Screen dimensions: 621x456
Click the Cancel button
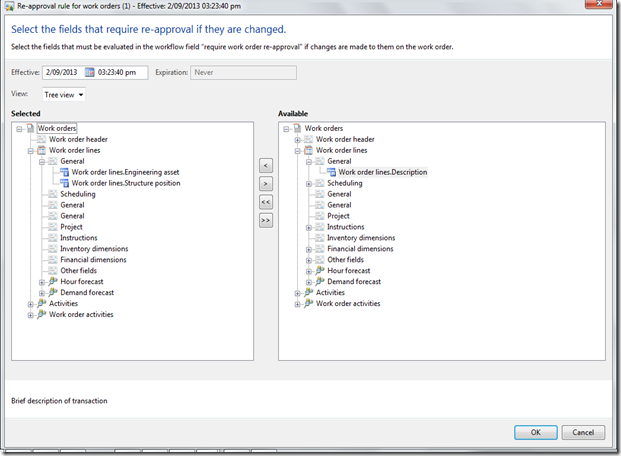click(x=583, y=432)
